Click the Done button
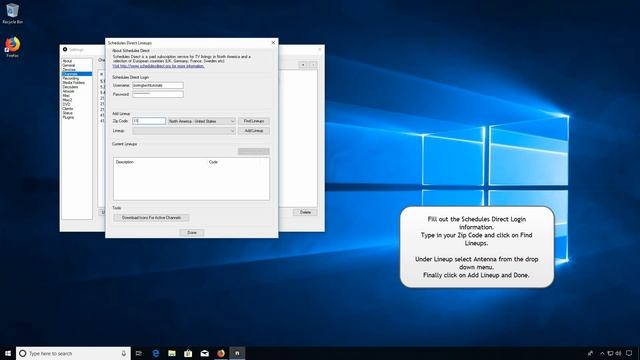This screenshot has width=640, height=360. tap(192, 232)
